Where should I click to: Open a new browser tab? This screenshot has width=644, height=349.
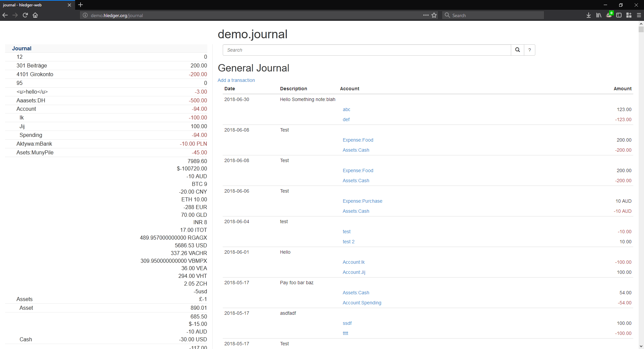click(x=80, y=5)
